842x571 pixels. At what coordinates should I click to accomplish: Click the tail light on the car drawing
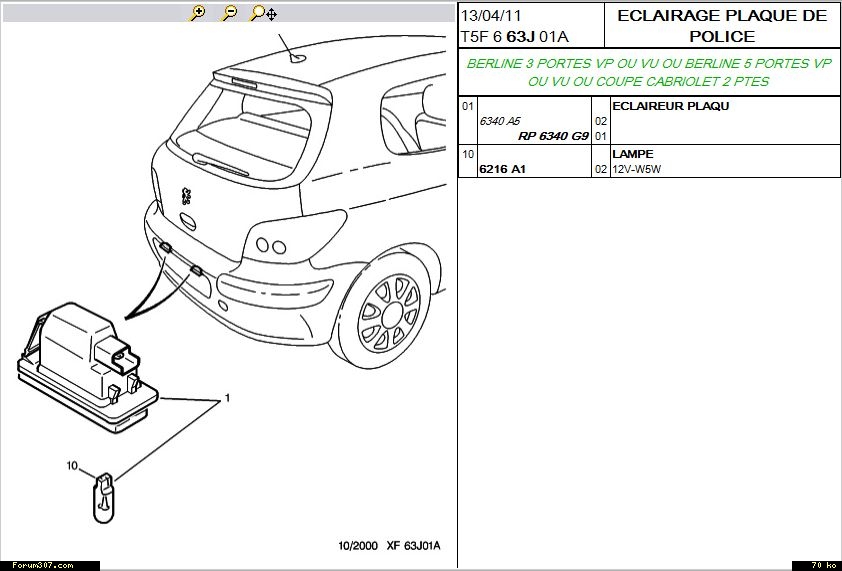pyautogui.click(x=270, y=245)
